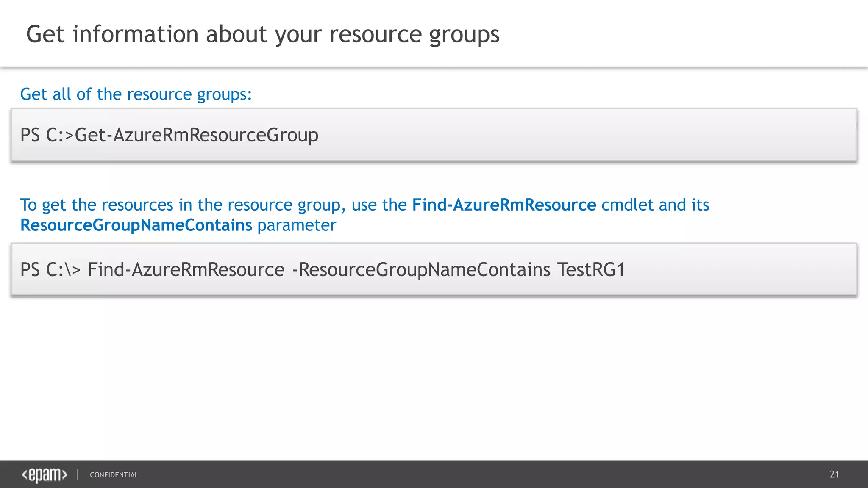Viewport: 868px width, 488px height.
Task: Click the CONFIDENTIAL label in the footer
Action: (x=114, y=475)
